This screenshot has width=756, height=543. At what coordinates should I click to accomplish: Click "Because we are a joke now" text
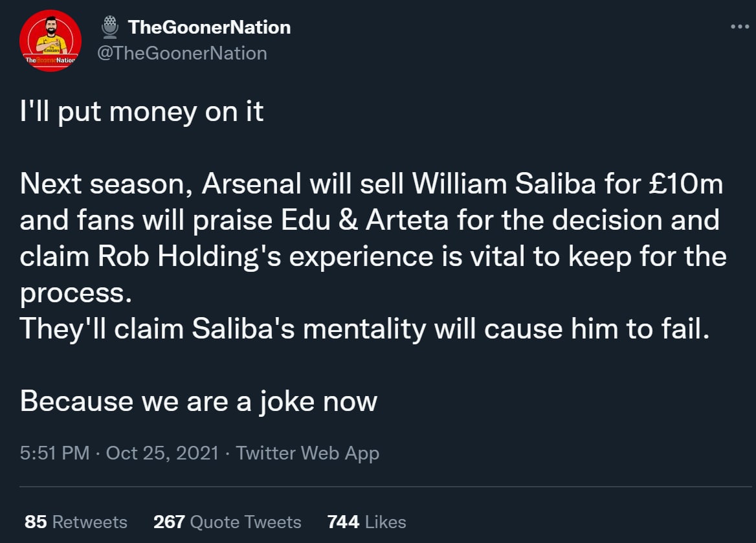pyautogui.click(x=198, y=401)
